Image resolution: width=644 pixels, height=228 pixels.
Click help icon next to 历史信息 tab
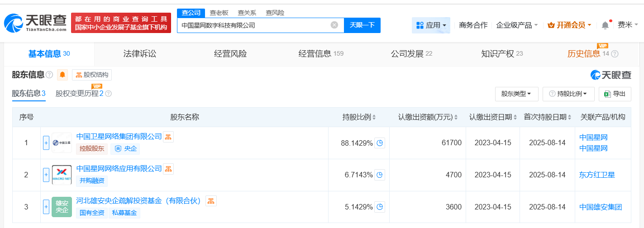tap(615, 54)
